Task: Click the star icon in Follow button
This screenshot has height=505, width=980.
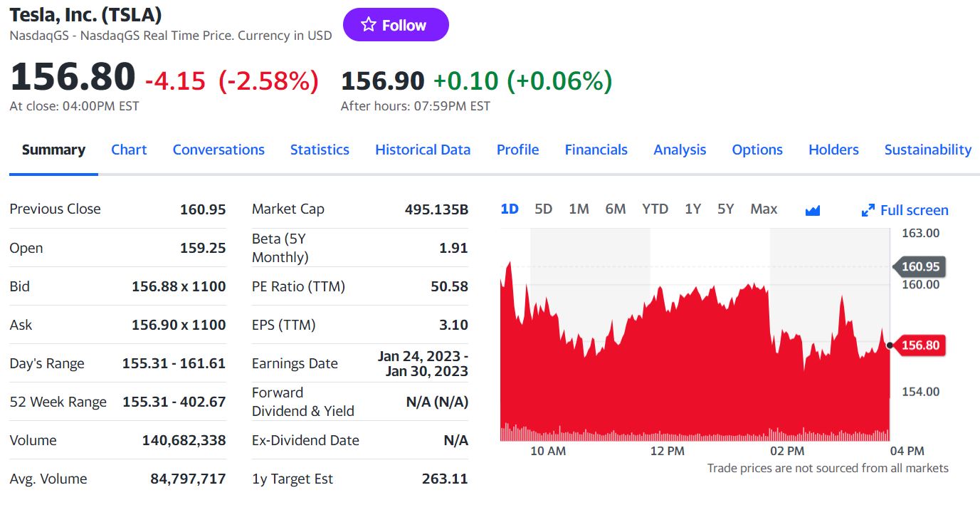Action: (x=368, y=25)
